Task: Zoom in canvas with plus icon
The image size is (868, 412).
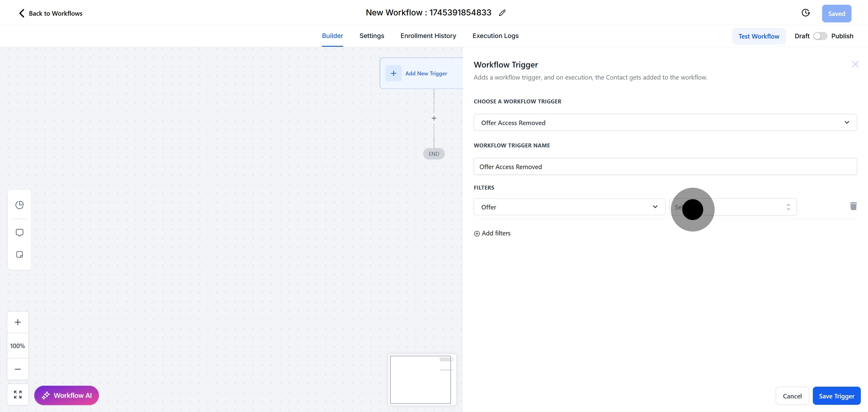Action: click(x=18, y=322)
